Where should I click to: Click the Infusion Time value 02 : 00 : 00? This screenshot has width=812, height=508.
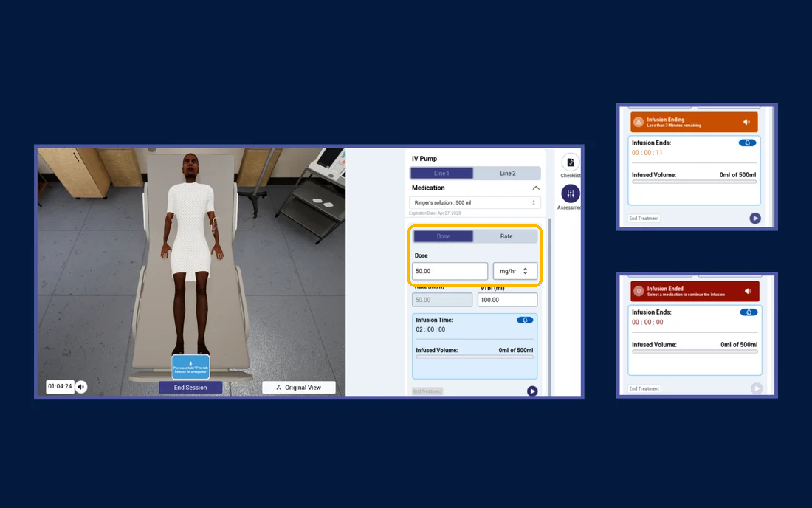click(x=430, y=329)
